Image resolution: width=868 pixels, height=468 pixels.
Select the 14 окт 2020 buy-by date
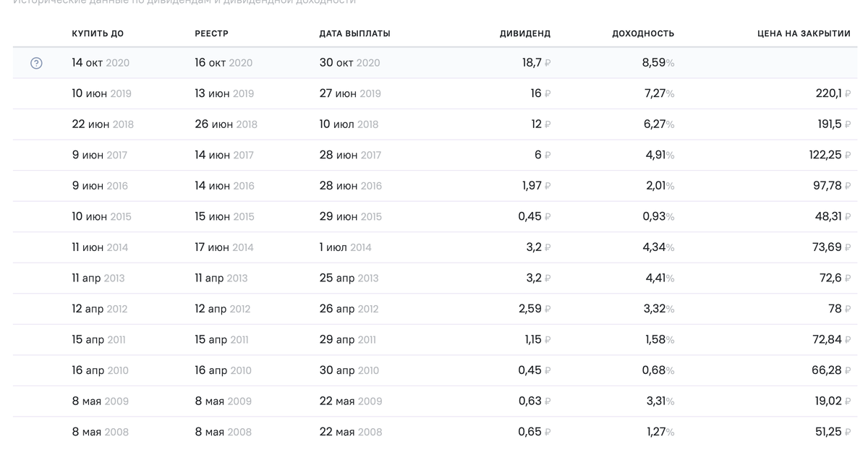[101, 63]
